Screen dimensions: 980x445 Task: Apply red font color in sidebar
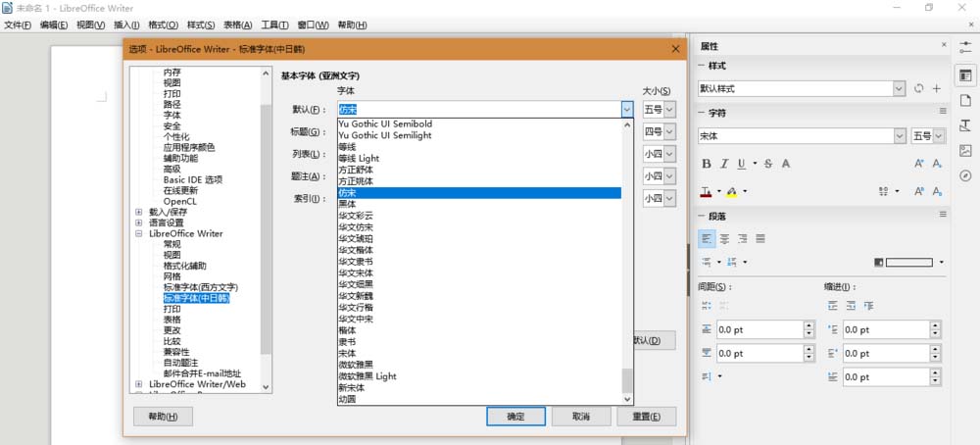pyautogui.click(x=707, y=190)
